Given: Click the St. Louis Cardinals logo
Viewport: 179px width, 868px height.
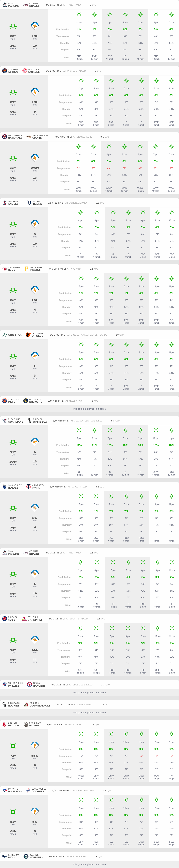Looking at the screenshot, I should click(x=24, y=619).
